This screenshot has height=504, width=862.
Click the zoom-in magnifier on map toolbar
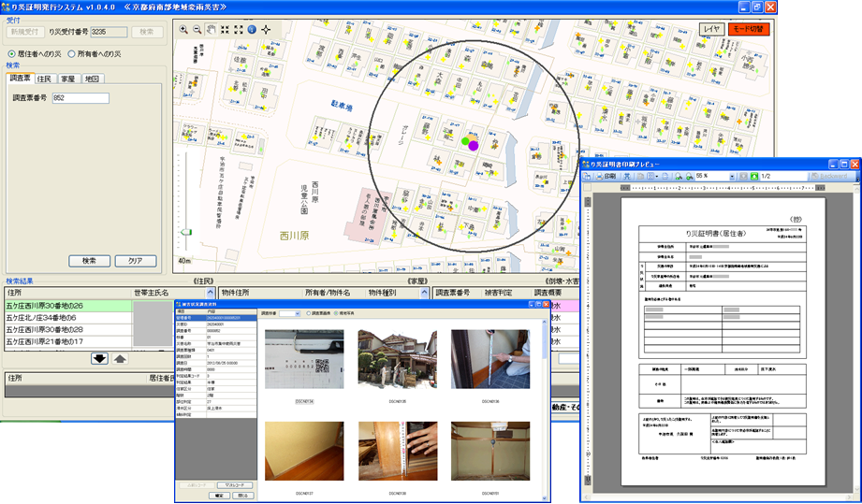click(x=183, y=29)
